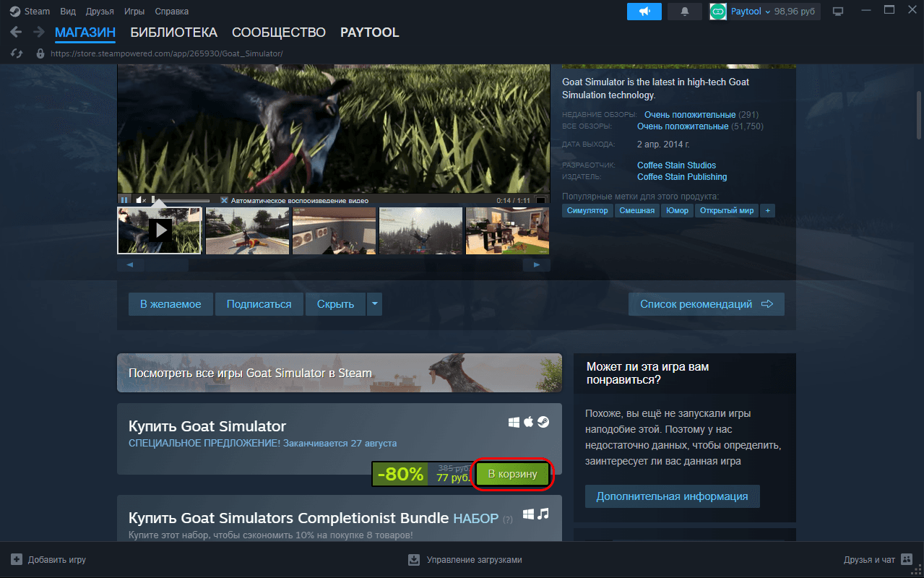Open the announcements megaphone icon

pyautogui.click(x=644, y=11)
